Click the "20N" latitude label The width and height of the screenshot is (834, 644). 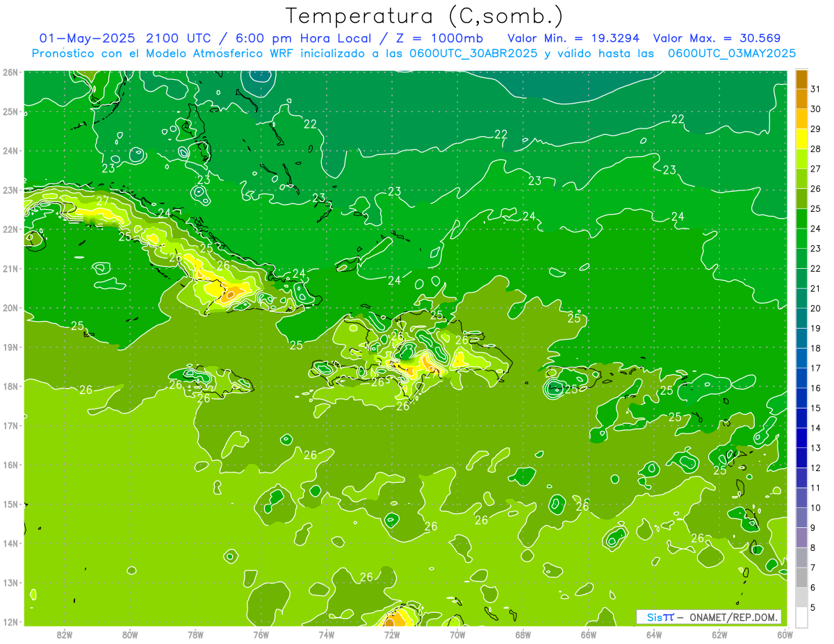(10, 308)
